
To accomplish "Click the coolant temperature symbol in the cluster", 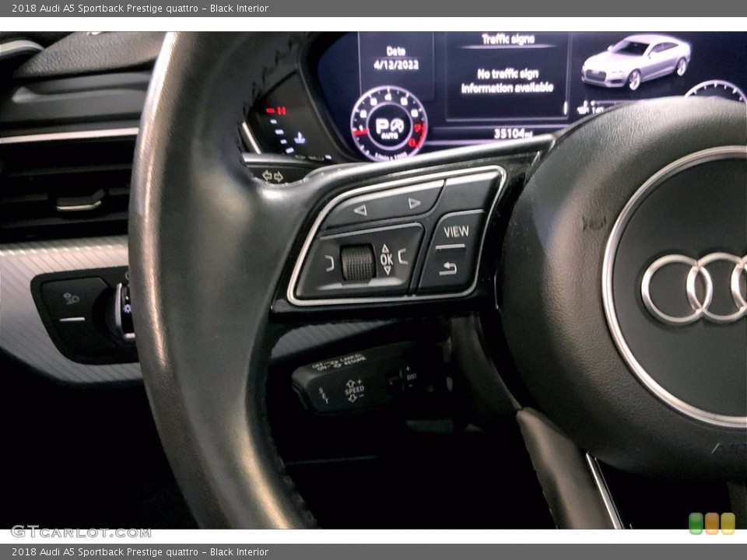I will (299, 138).
